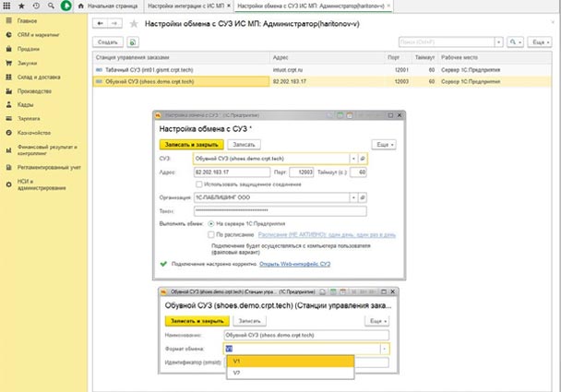
Task: Click the Адрес input field
Action: pyautogui.click(x=232, y=172)
